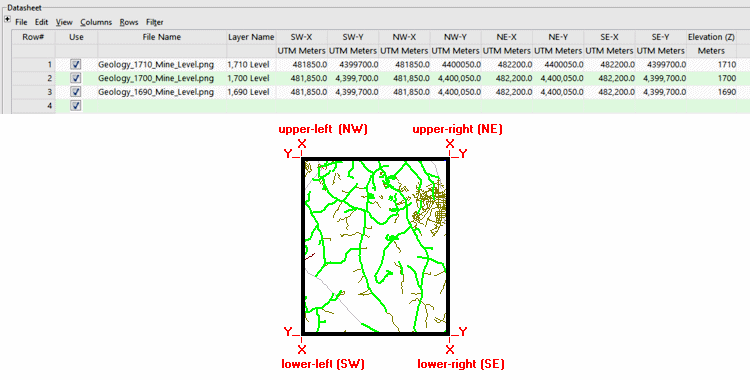Open the View menu
750x380 pixels.
pos(64,22)
